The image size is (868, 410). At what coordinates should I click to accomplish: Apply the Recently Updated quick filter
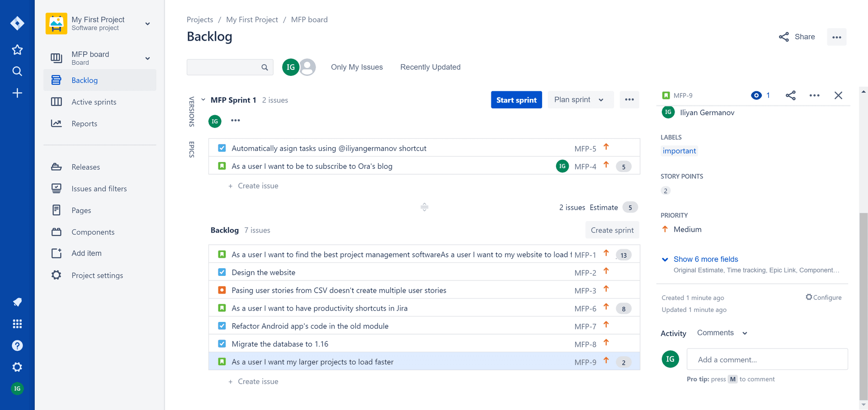click(x=430, y=67)
